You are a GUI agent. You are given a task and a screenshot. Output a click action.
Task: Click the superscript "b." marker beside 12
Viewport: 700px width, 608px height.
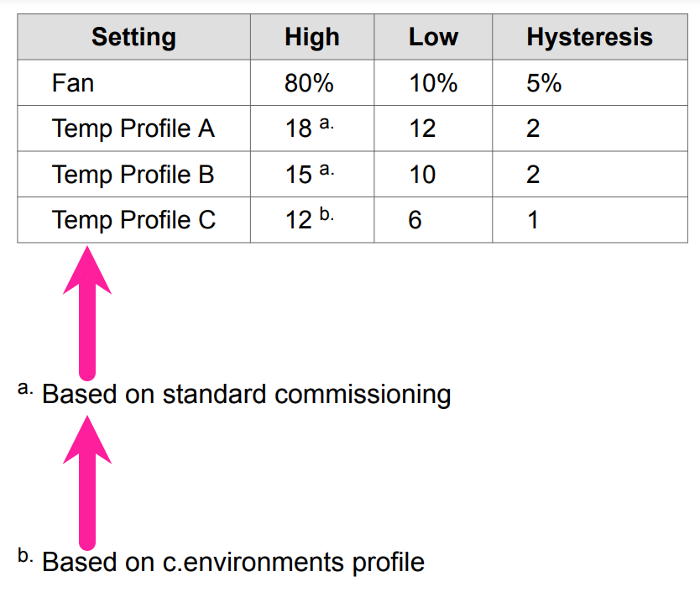326,215
